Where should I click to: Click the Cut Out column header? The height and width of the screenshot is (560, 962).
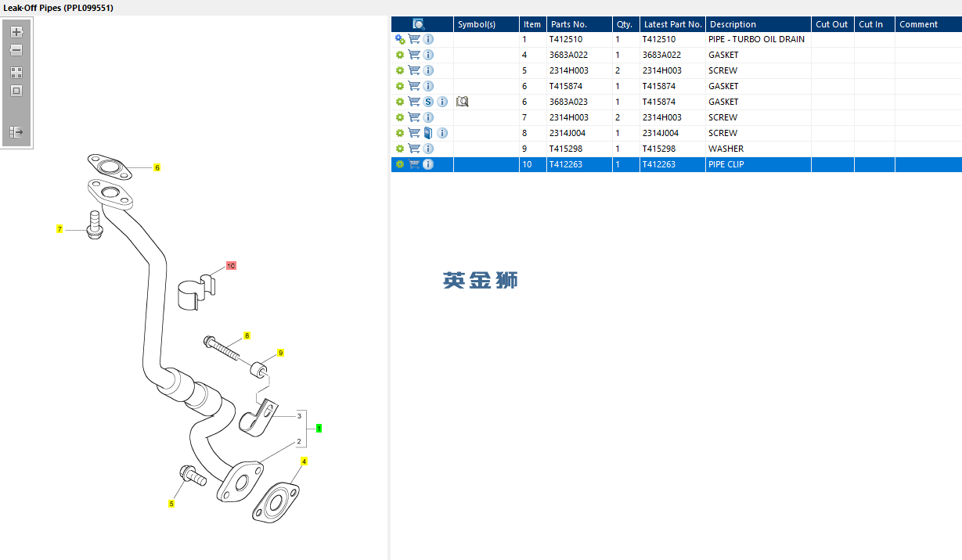coord(833,24)
